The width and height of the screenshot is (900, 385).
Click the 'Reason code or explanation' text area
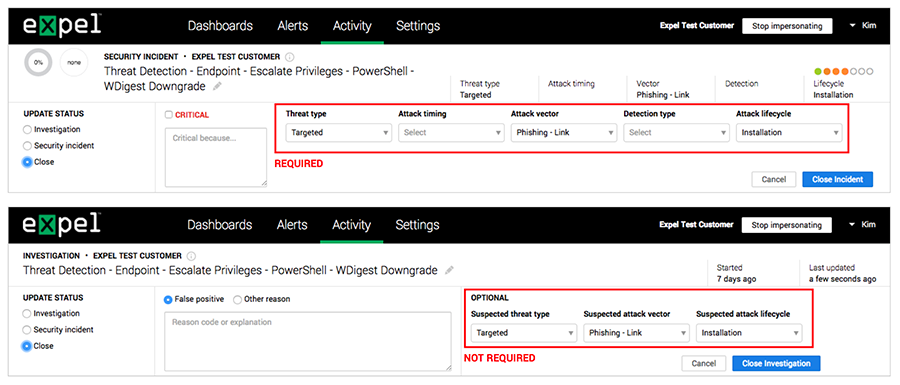tap(308, 341)
